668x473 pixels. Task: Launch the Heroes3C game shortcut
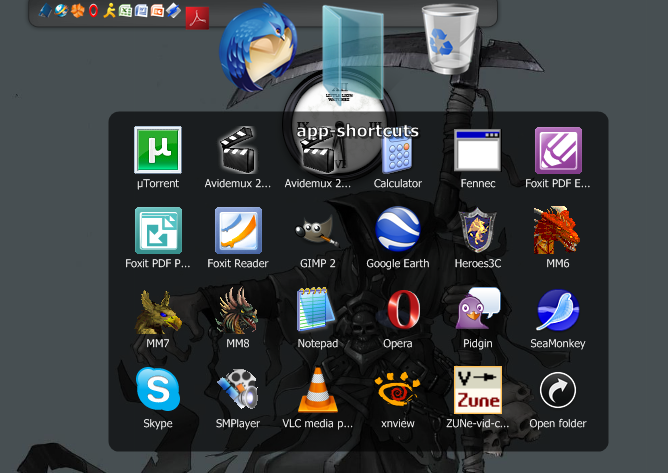tap(477, 231)
